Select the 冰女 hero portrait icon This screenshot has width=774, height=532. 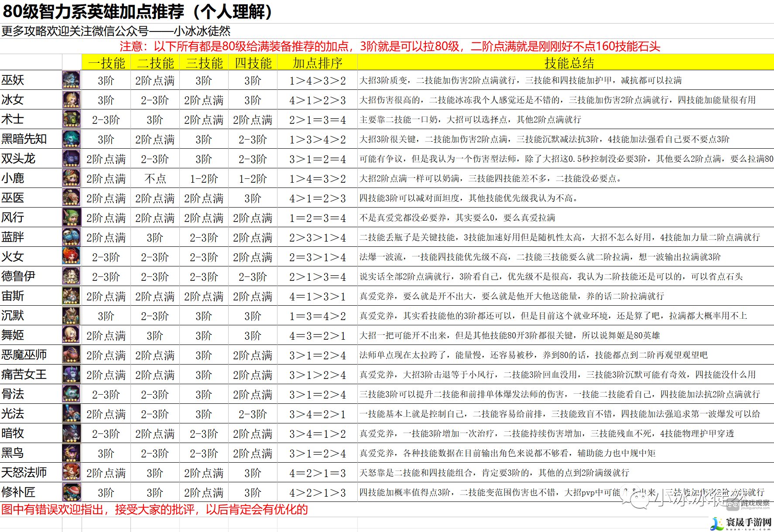point(71,100)
